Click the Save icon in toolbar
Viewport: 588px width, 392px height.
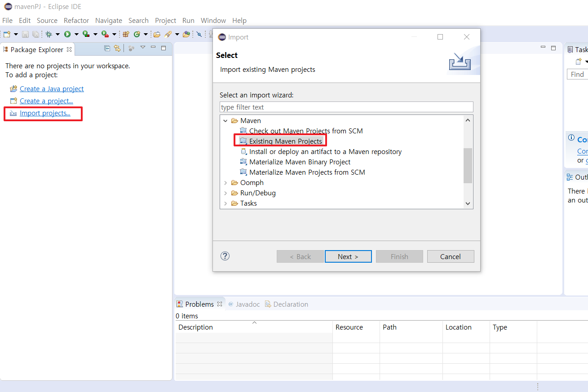coord(25,34)
